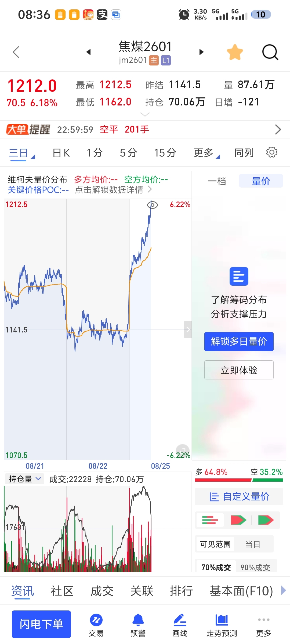The height and width of the screenshot is (644, 290).
Task: Toggle the favorite star icon
Action: [235, 52]
